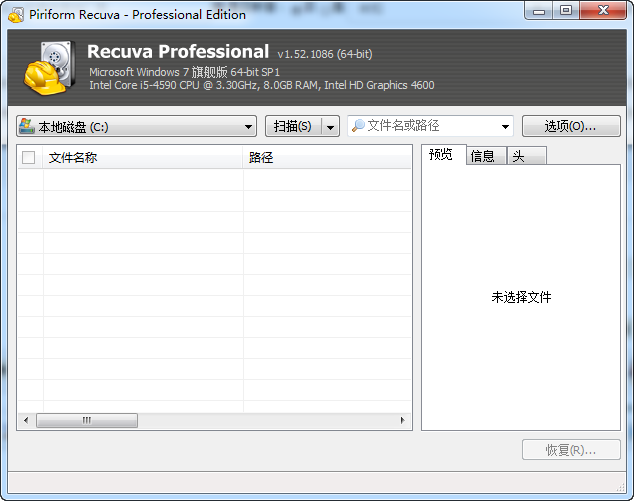Viewport: 634px width, 501px height.
Task: Sort by 路径 column header
Action: click(327, 157)
